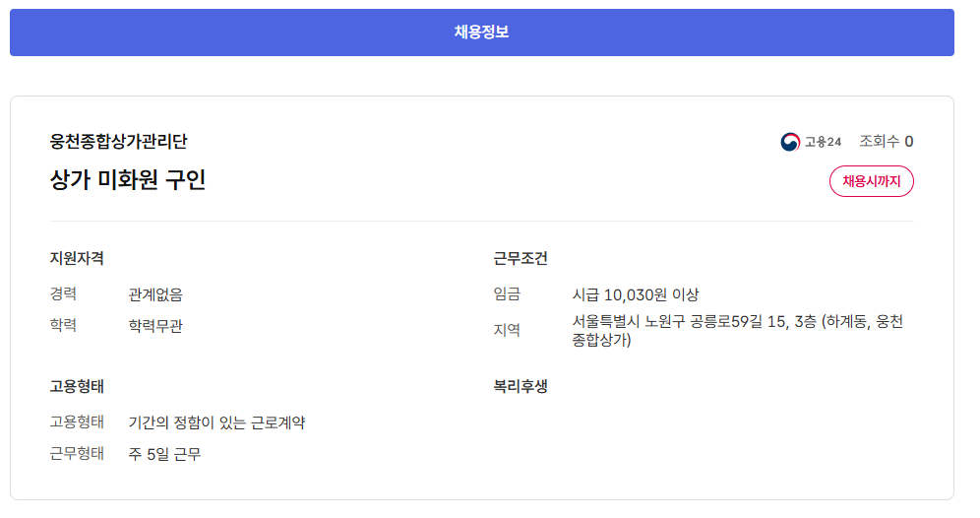Click the 임금 field label
Screen dimensions: 980x518
(x=507, y=294)
